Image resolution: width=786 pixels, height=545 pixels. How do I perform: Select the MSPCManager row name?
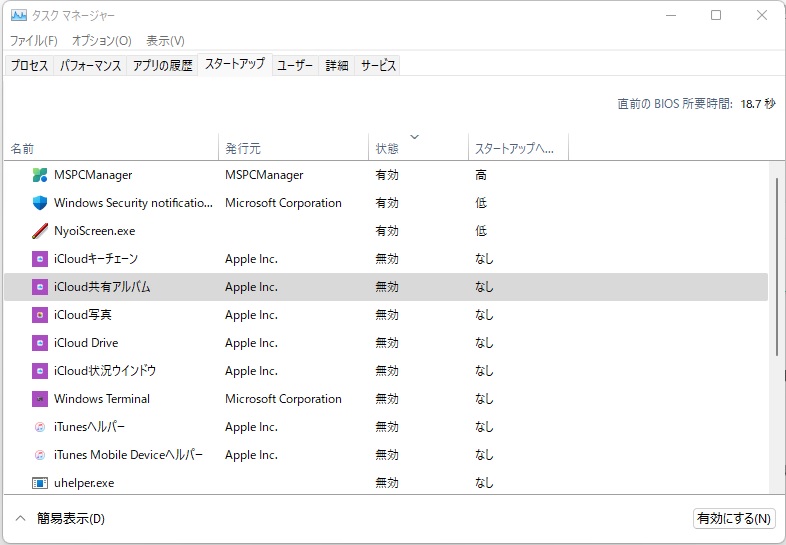pos(93,175)
